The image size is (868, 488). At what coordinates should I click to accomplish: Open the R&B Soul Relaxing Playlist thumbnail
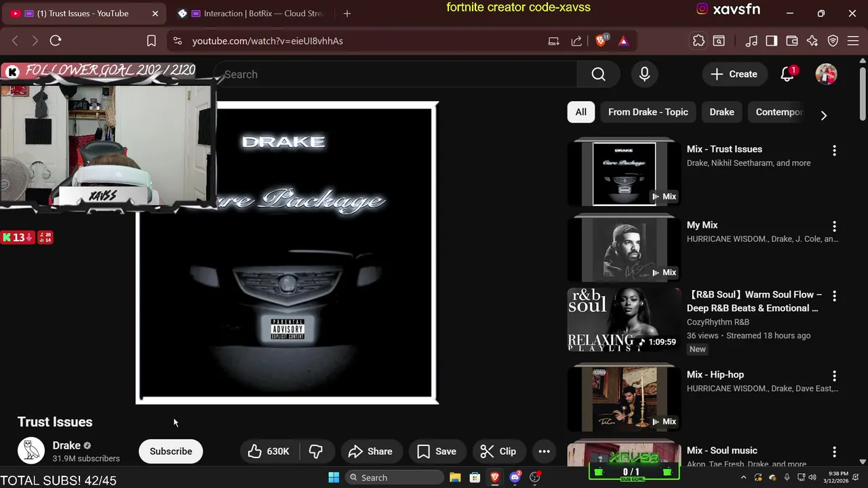624,320
